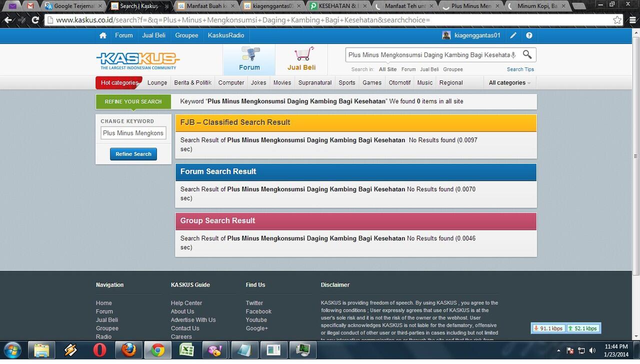Activate microphone voice search in search box
This screenshot has width=640, height=364.
[x=513, y=55]
